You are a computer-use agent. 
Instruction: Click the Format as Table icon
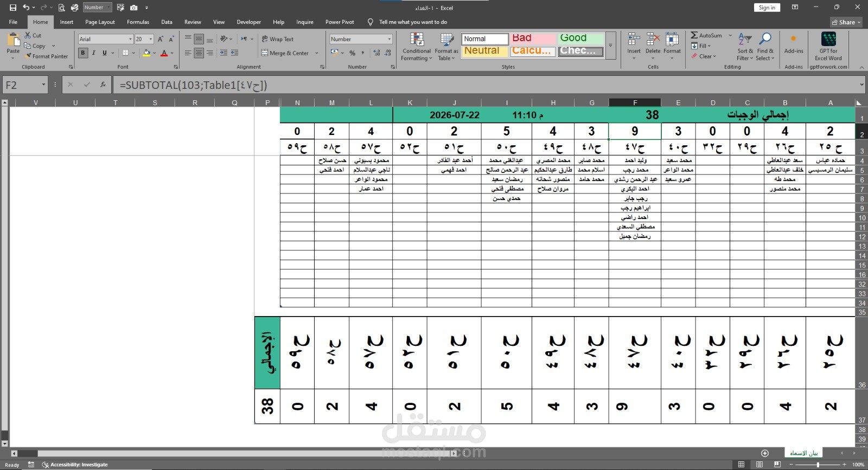(x=446, y=47)
